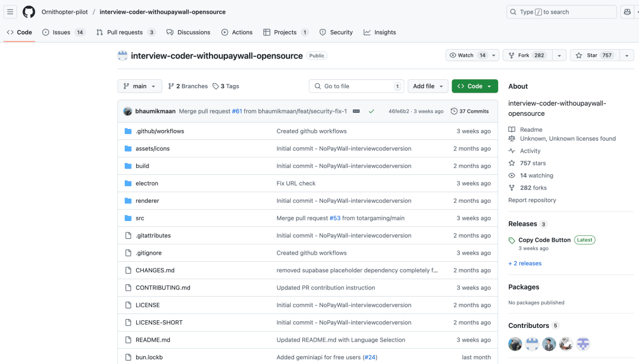Click the Copy Code Button release tag
This screenshot has width=639, height=364.
544,240
